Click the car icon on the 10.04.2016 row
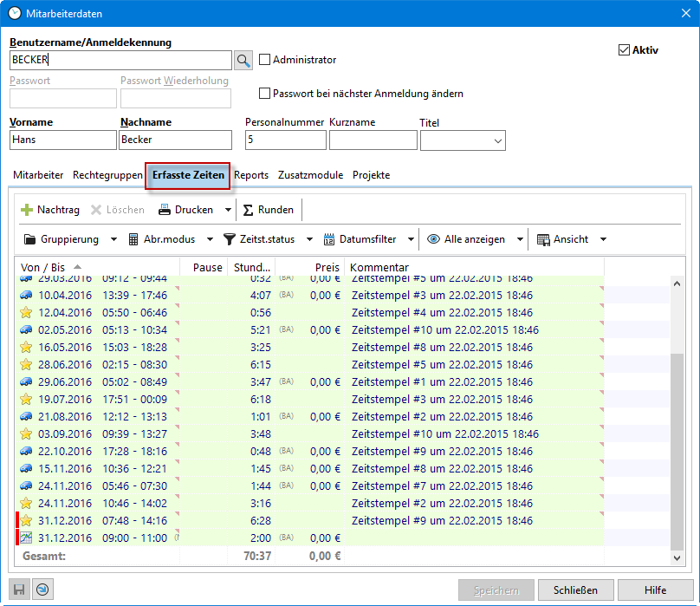The width and height of the screenshot is (700, 606). pyautogui.click(x=26, y=295)
